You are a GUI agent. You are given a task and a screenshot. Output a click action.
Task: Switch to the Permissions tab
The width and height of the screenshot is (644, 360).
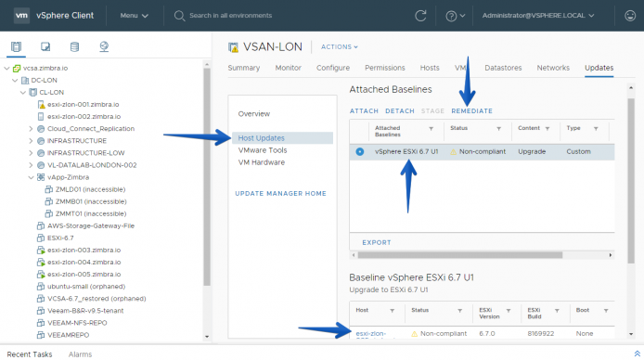pos(385,68)
